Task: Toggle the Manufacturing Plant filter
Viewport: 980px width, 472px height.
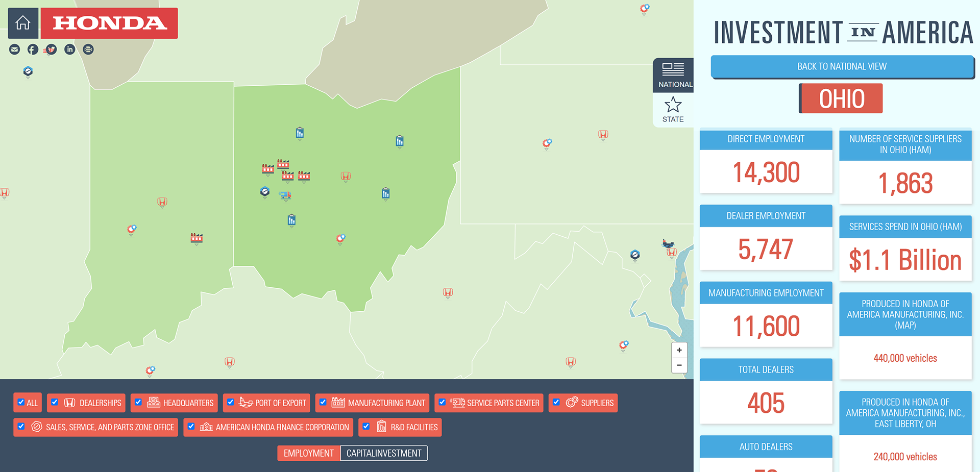Action: (323, 402)
